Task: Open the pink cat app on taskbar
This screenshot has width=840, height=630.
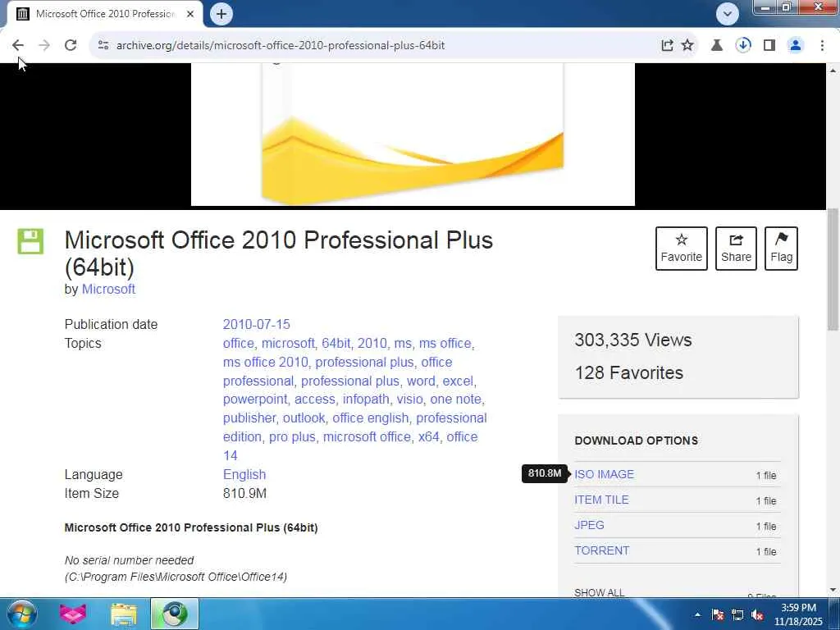Action: click(73, 614)
